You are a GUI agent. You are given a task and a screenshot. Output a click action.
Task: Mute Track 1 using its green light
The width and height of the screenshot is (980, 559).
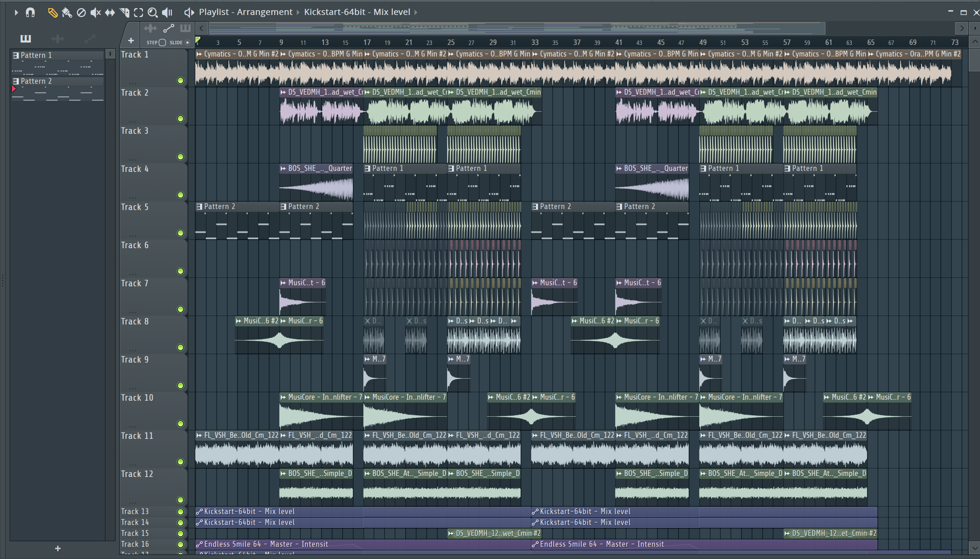(180, 81)
